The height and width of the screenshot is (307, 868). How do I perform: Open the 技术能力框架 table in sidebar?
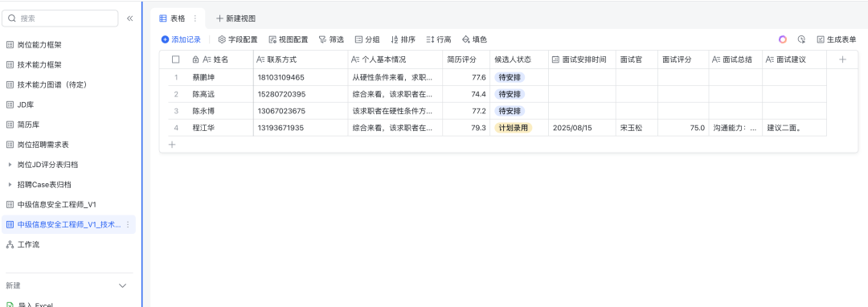(68, 65)
